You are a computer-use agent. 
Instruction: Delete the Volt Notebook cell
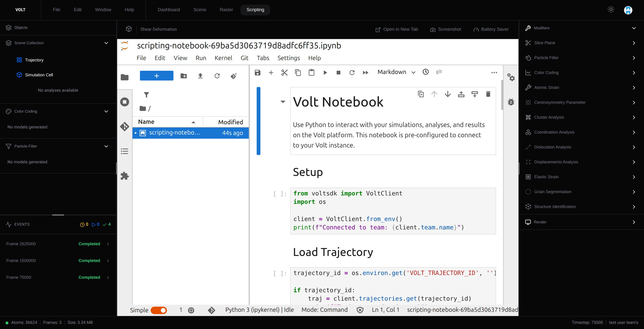tap(488, 94)
